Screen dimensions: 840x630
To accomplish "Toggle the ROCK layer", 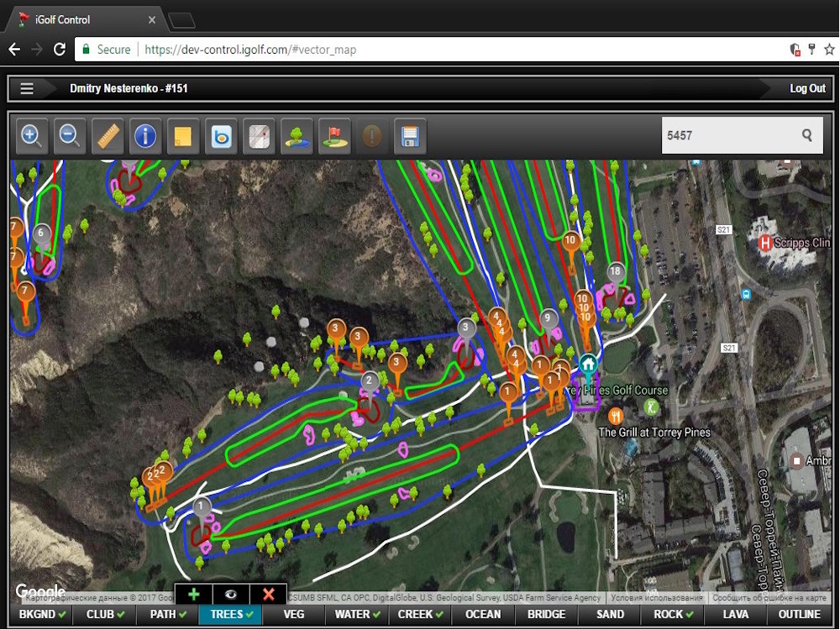I will click(x=673, y=615).
